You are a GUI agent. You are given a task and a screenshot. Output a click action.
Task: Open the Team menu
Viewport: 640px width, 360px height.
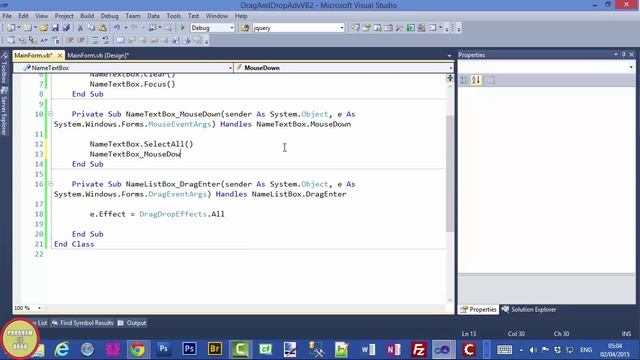click(133, 16)
